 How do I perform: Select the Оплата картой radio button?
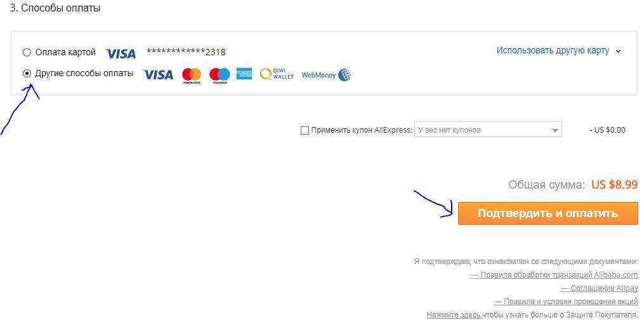tap(27, 53)
